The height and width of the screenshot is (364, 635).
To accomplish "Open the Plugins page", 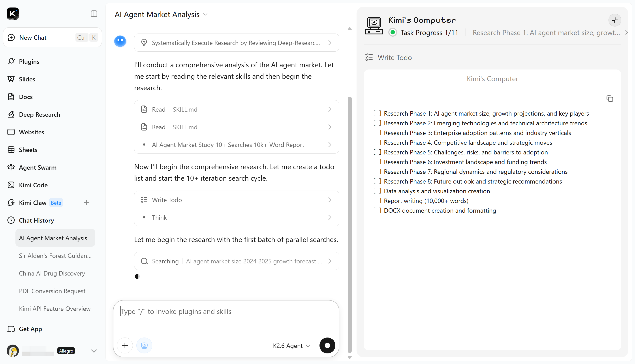I will coord(29,62).
